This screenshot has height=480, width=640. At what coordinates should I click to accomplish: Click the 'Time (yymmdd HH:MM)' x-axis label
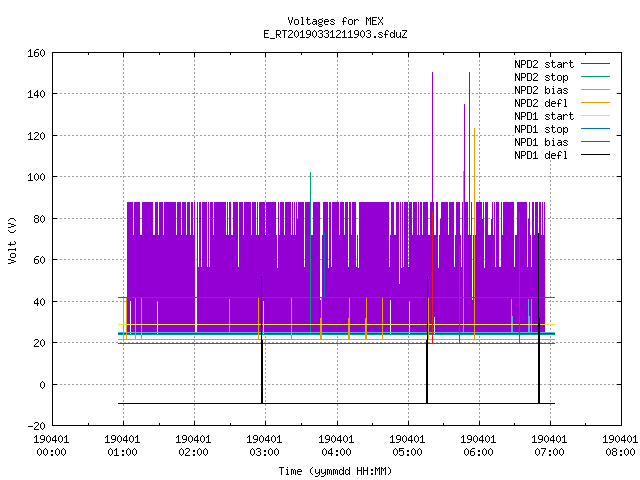pyautogui.click(x=335, y=471)
